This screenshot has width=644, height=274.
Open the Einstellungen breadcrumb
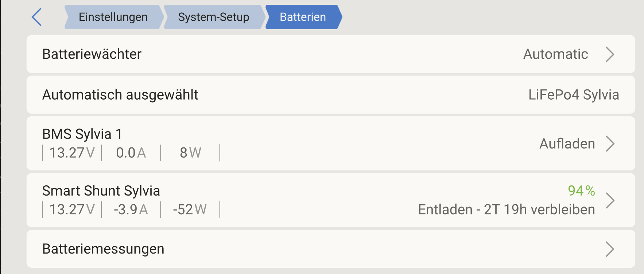pyautogui.click(x=113, y=17)
